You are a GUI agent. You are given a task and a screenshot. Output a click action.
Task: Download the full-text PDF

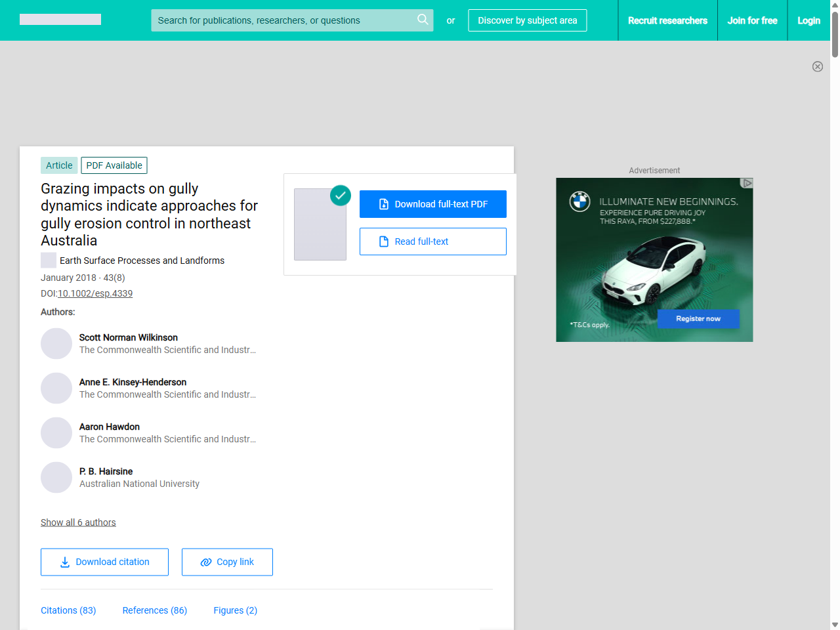click(x=432, y=204)
